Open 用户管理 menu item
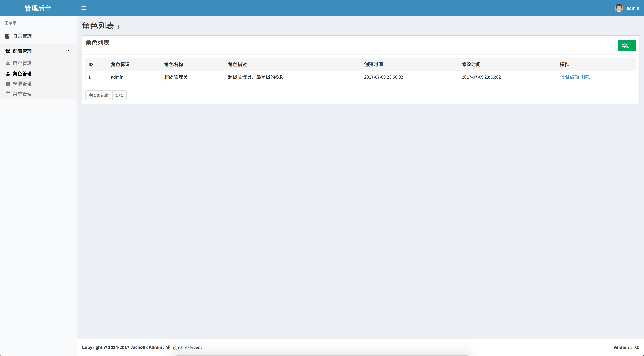644x356 pixels. coord(22,63)
